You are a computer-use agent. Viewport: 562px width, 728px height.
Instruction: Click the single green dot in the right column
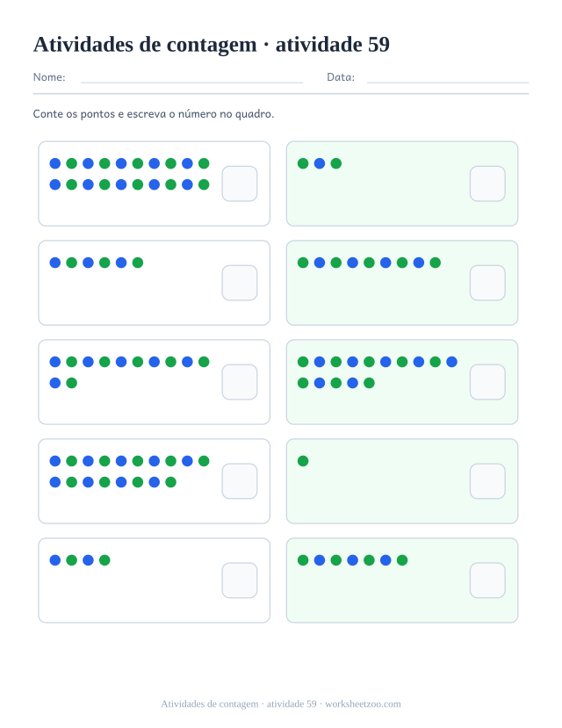pyautogui.click(x=303, y=461)
